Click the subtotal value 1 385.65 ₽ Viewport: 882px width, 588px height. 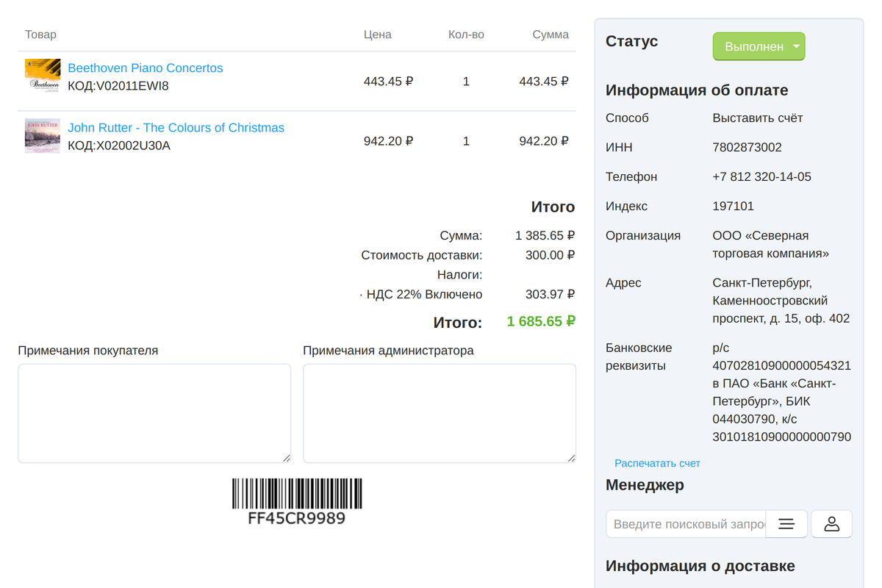[x=545, y=235]
